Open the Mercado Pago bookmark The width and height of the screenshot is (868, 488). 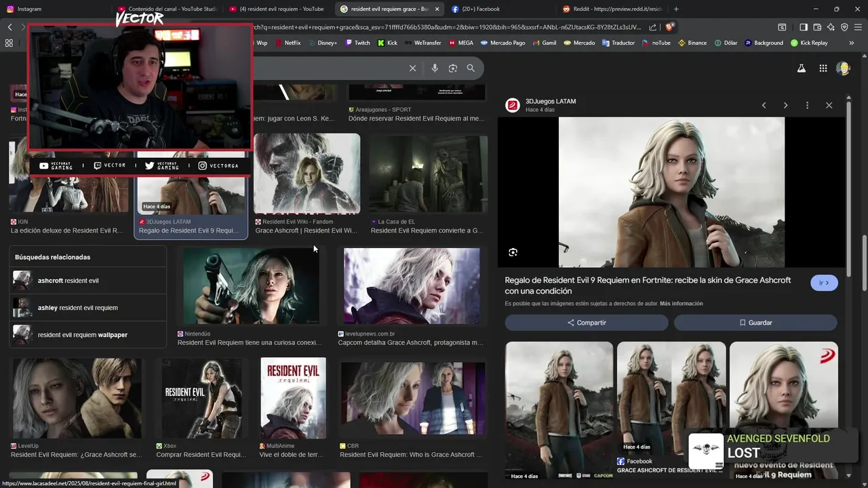pyautogui.click(x=503, y=43)
